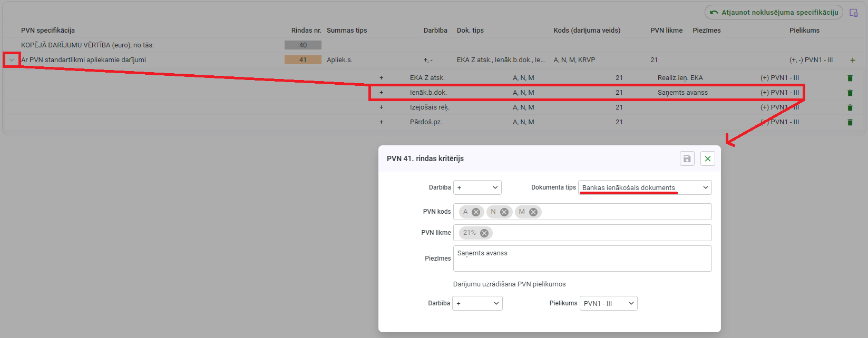Remove the N tag from PVN kods
The width and height of the screenshot is (868, 338).
pyautogui.click(x=504, y=212)
